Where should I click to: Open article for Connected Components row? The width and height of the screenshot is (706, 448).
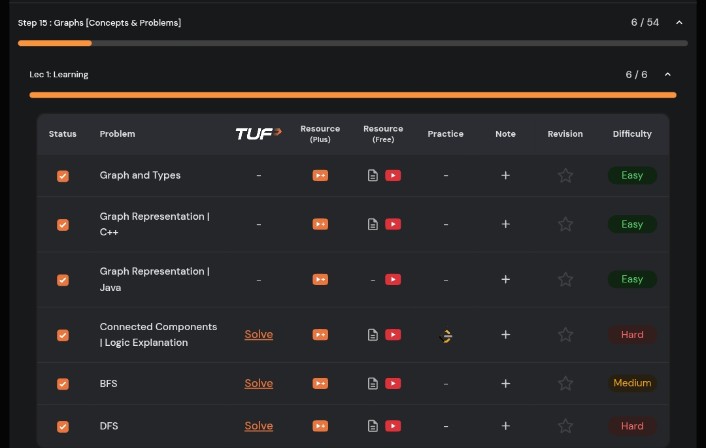pyautogui.click(x=372, y=335)
